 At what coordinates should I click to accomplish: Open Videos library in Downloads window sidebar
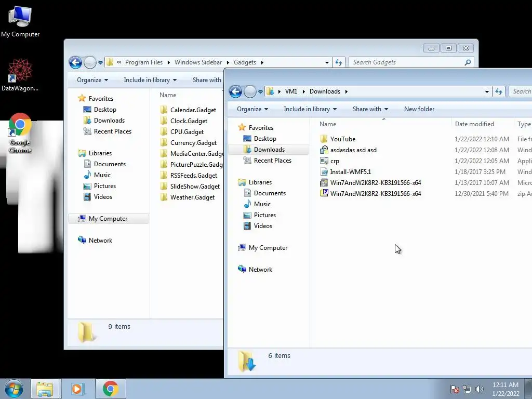263,225
